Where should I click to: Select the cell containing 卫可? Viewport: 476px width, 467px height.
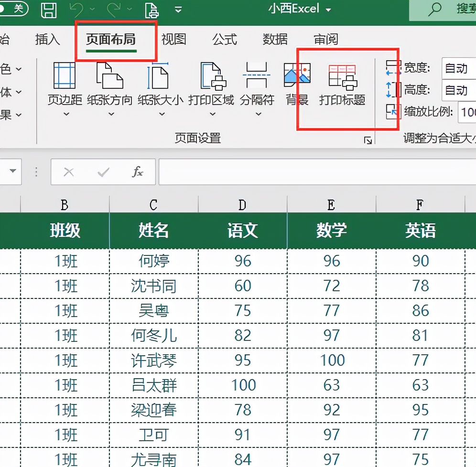point(153,435)
